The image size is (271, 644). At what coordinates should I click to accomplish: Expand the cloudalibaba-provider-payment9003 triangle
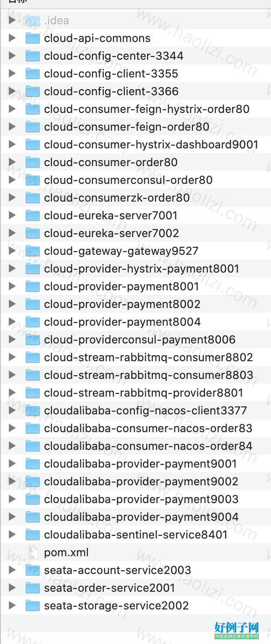(12, 499)
